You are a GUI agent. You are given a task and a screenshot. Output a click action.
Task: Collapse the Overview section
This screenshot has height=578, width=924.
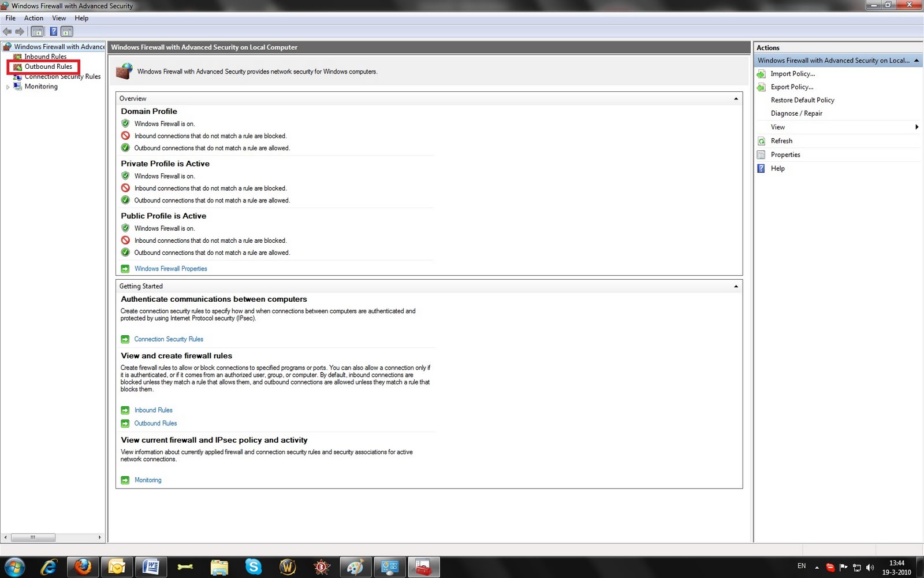click(x=736, y=99)
